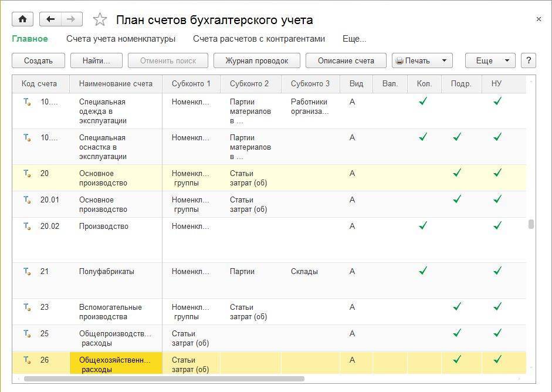
Task: Toggle Подр. checkmark for account 23
Action: click(457, 307)
